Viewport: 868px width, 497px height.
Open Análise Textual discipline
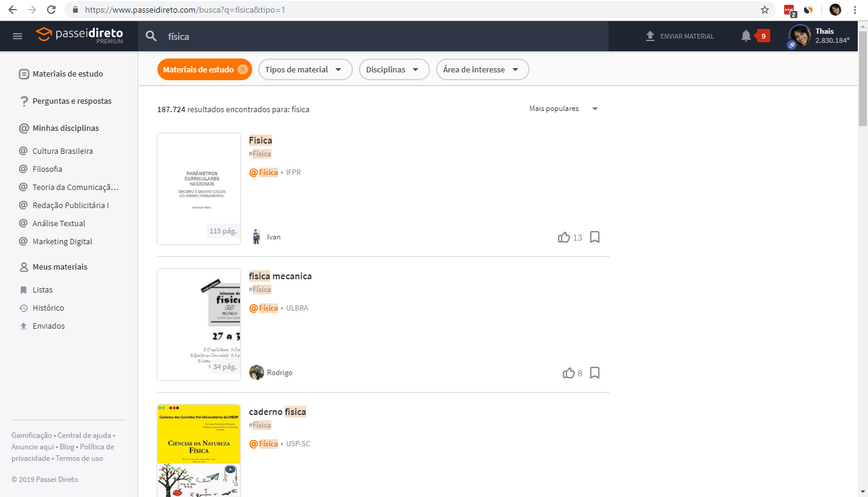[x=59, y=224]
